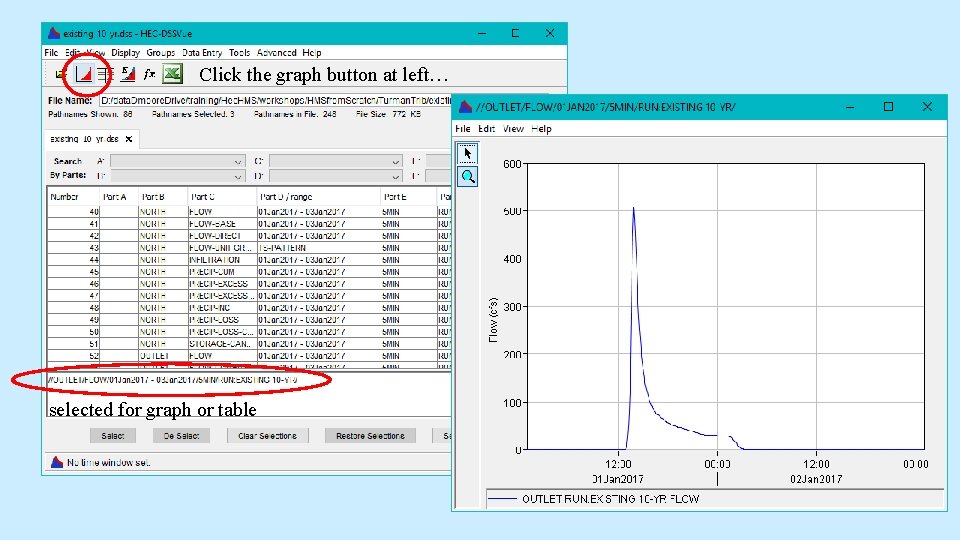The width and height of the screenshot is (960, 540).
Task: Open the Part C search dropdown
Action: [x=336, y=161]
